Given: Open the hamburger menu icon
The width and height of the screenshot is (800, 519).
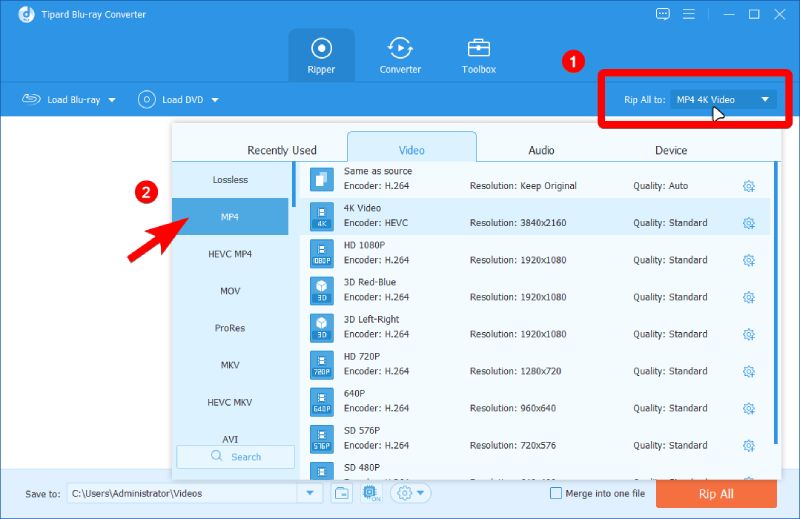Looking at the screenshot, I should (689, 14).
